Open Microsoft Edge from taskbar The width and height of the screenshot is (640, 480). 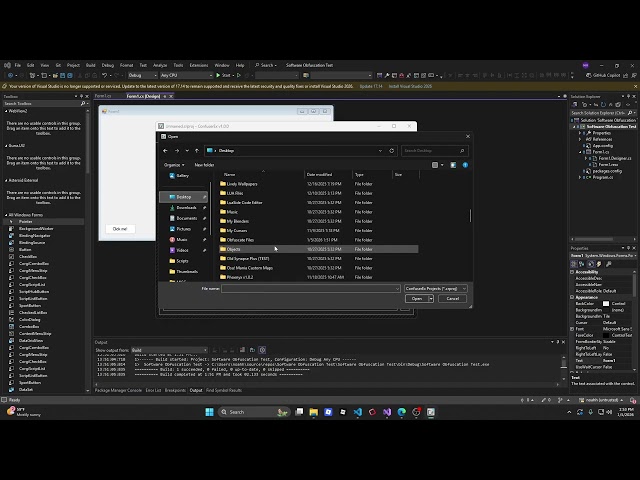[402, 412]
